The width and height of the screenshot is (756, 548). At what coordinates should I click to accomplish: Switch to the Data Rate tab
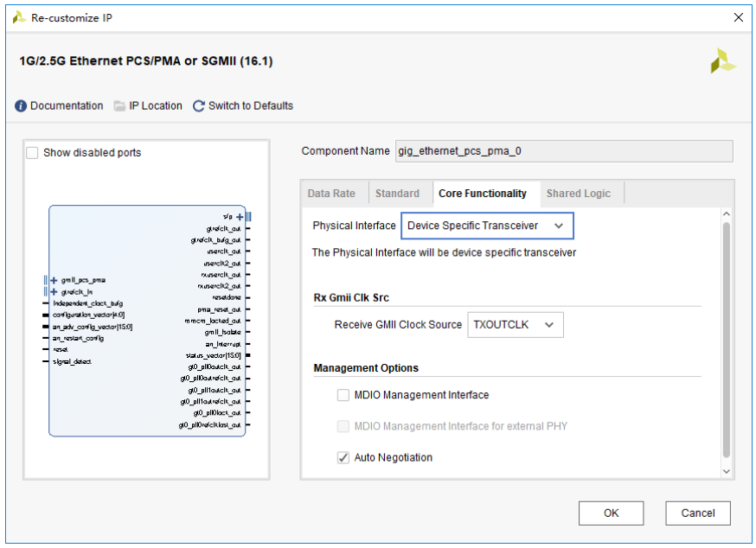pos(331,194)
